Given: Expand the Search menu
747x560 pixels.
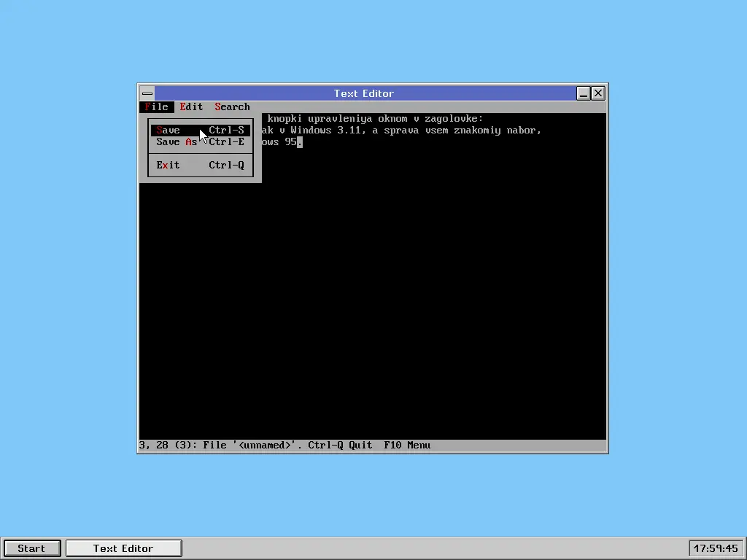Looking at the screenshot, I should point(232,106).
